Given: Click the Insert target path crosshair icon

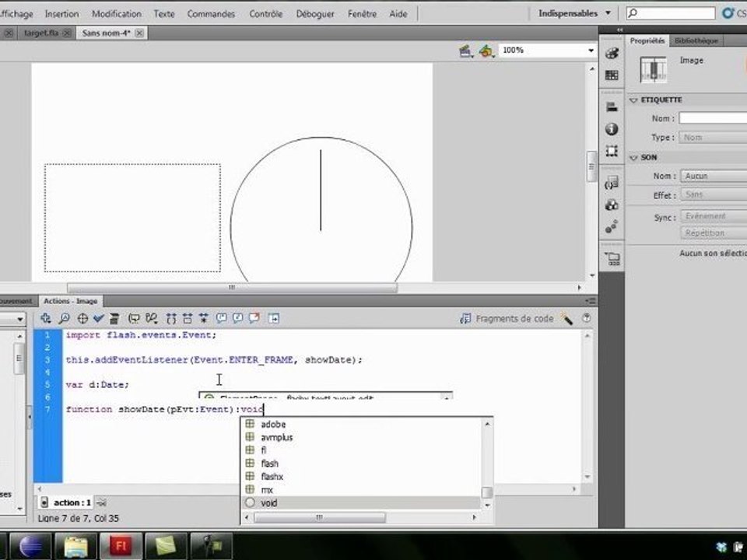Looking at the screenshot, I should point(82,318).
